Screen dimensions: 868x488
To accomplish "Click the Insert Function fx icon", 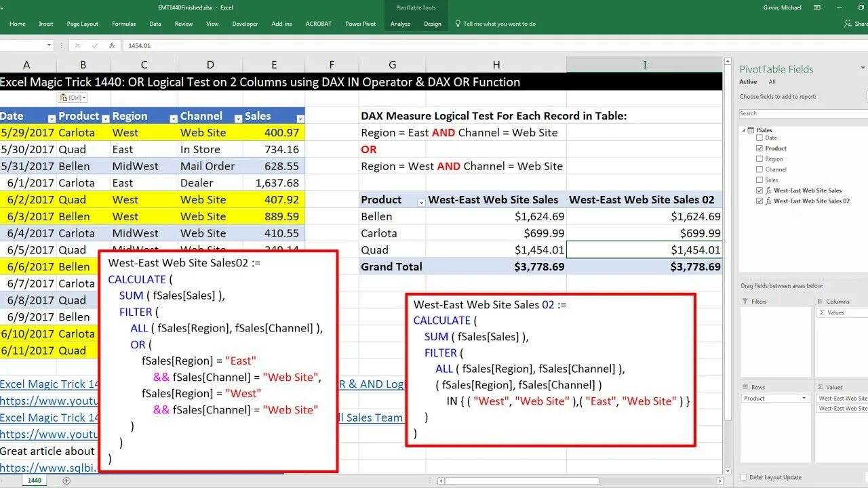I will coord(112,45).
